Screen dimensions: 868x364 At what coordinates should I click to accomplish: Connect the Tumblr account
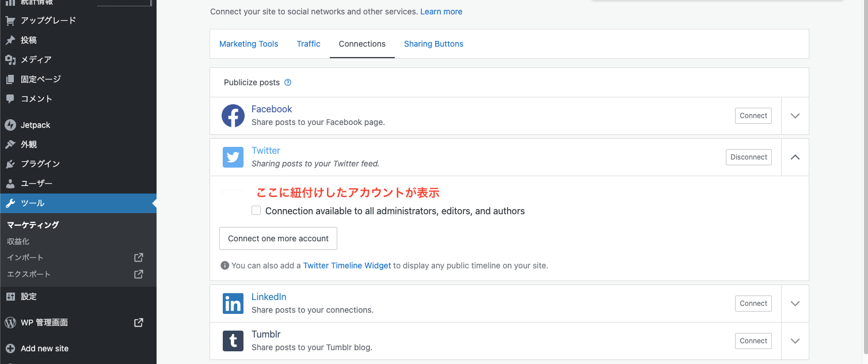(x=753, y=341)
